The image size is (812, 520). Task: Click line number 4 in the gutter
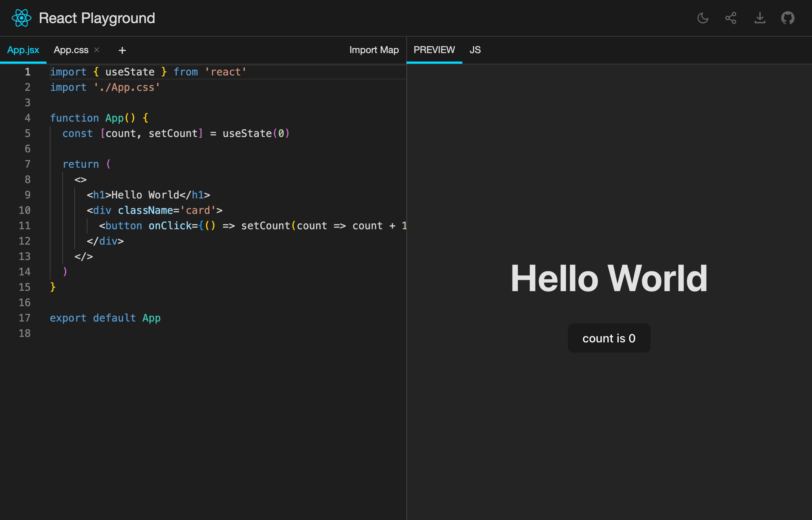click(x=27, y=118)
